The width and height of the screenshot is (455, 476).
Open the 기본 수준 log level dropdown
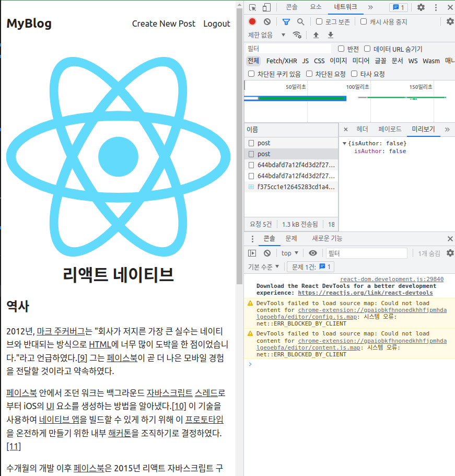[263, 267]
